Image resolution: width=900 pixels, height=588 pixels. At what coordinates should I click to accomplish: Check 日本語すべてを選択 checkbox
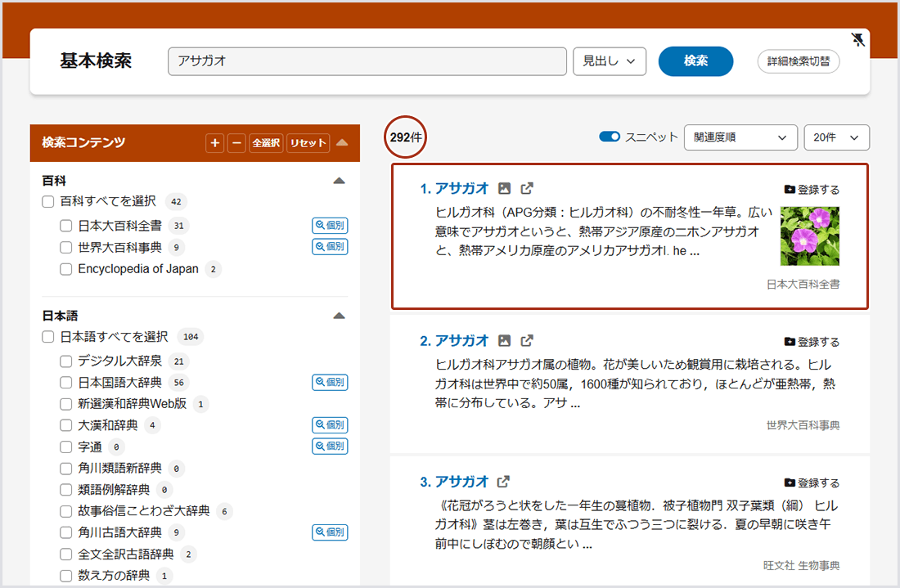click(48, 337)
